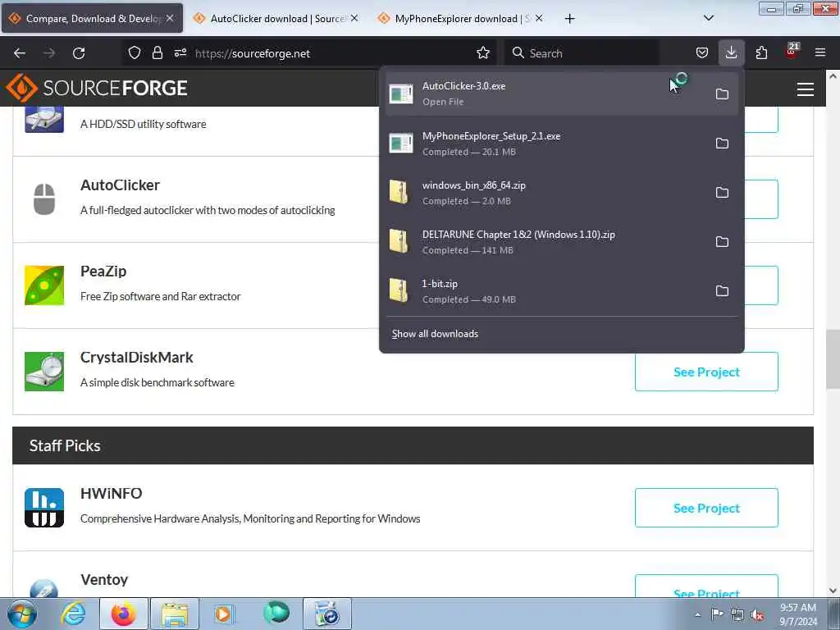Screen dimensions: 840x630
Task: Click Firefox icon in taskbar
Action: point(124,614)
